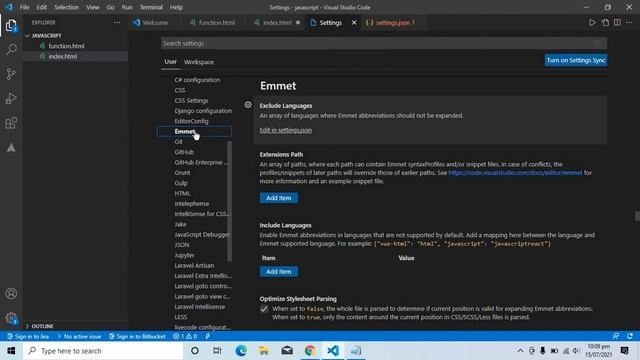Viewport: 640px width, 360px height.
Task: Click the Run play icon in editor toolbar
Action: 592,22
